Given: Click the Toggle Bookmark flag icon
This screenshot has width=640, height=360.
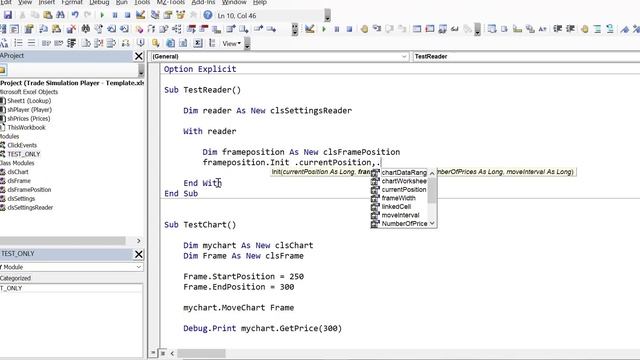Looking at the screenshot, I should click(x=625, y=29).
